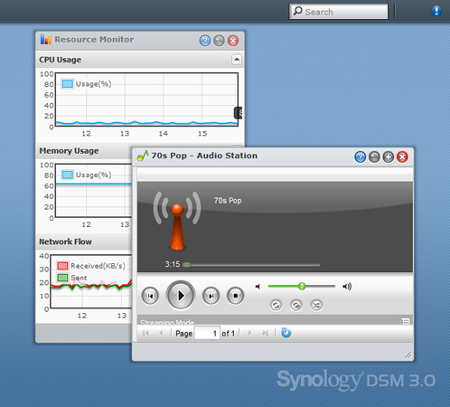Go to last page in pager

[x=265, y=333]
